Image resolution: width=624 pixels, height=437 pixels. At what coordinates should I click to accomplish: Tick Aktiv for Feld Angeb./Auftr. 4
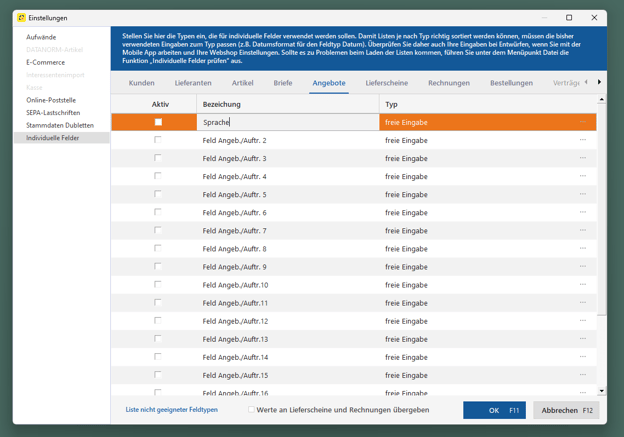158,176
